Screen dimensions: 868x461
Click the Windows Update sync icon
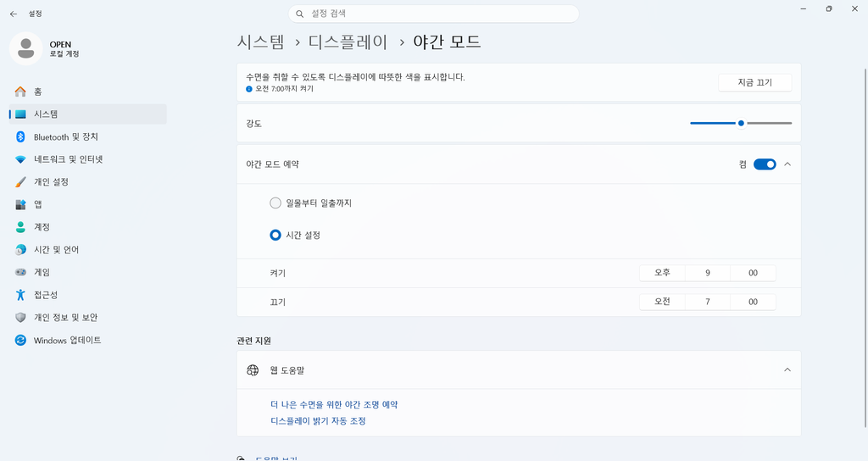point(20,341)
